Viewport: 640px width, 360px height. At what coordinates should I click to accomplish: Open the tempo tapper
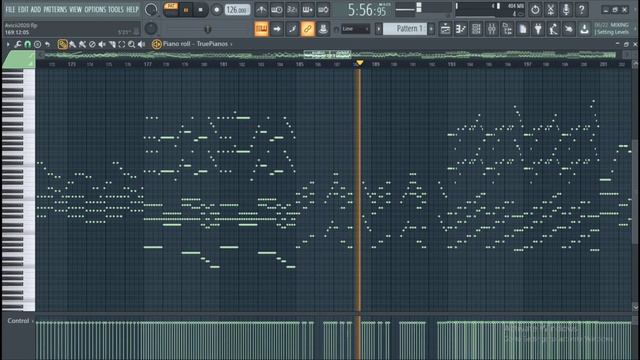(554, 29)
